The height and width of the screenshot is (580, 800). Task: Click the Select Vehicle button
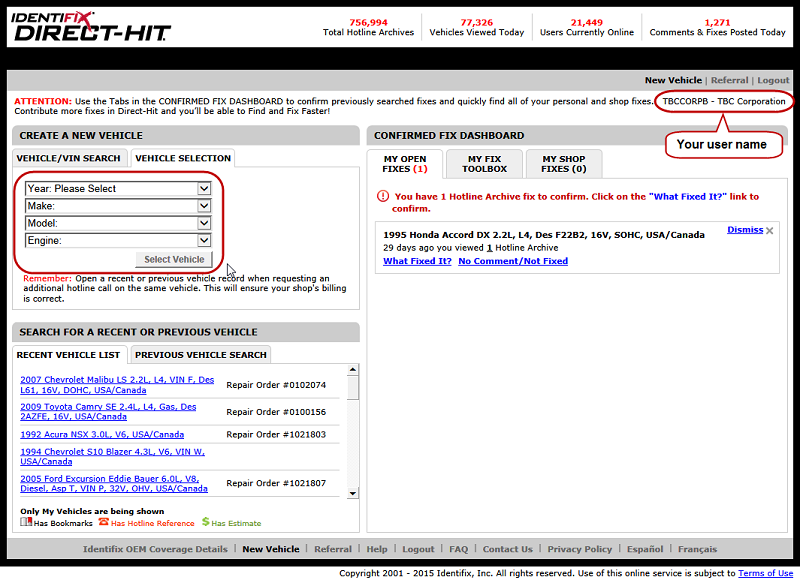tap(174, 259)
